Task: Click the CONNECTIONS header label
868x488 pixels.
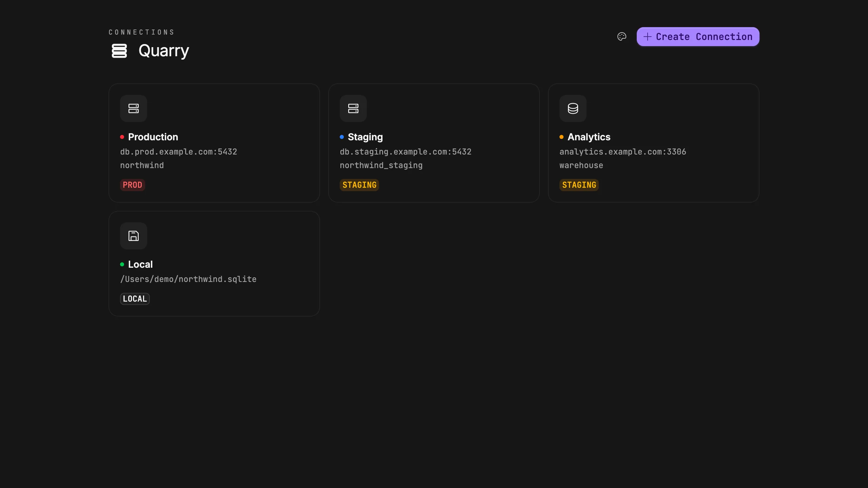Action: [x=141, y=32]
